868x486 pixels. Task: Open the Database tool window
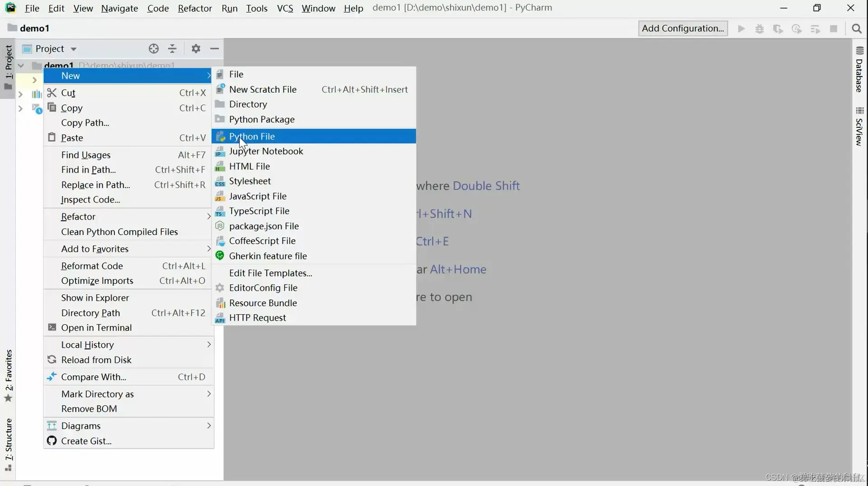(859, 70)
